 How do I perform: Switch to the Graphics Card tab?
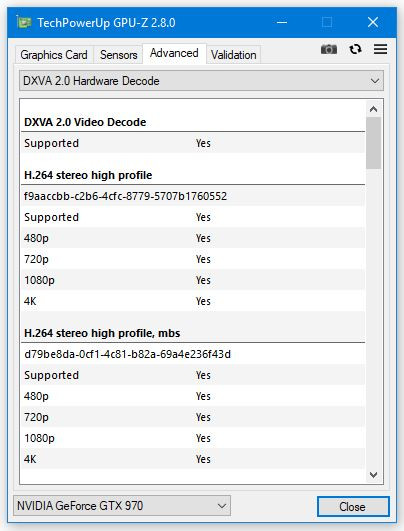click(54, 55)
